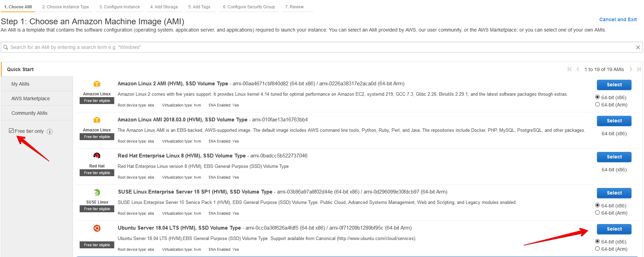Screen dimensions: 644x257
Task: Open the 1. Choose AMI step tab
Action: (x=18, y=7)
